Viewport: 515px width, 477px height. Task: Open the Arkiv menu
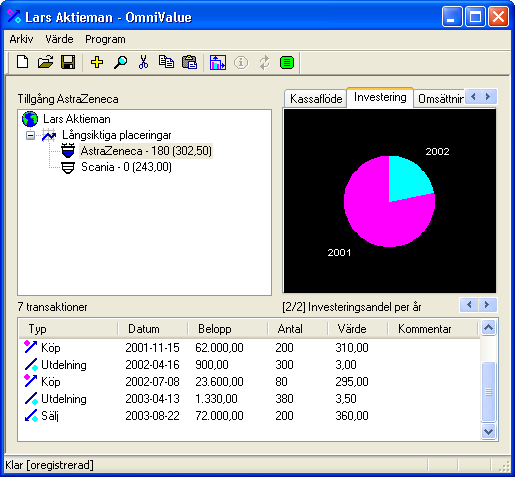[x=21, y=39]
